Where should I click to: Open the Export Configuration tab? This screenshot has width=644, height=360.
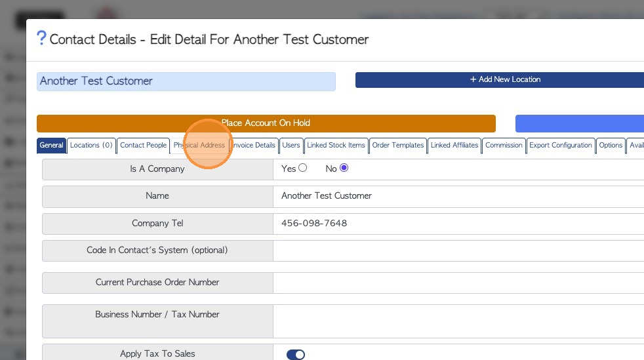tap(561, 146)
